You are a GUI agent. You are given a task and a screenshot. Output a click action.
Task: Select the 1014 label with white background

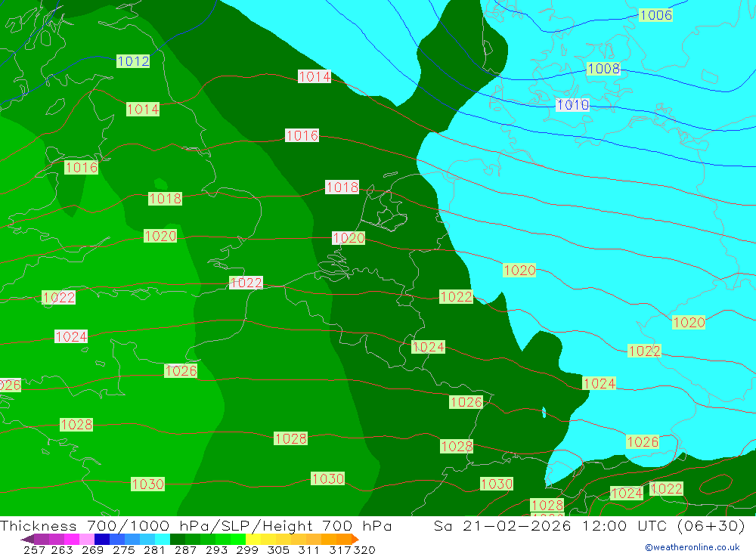pyautogui.click(x=314, y=76)
